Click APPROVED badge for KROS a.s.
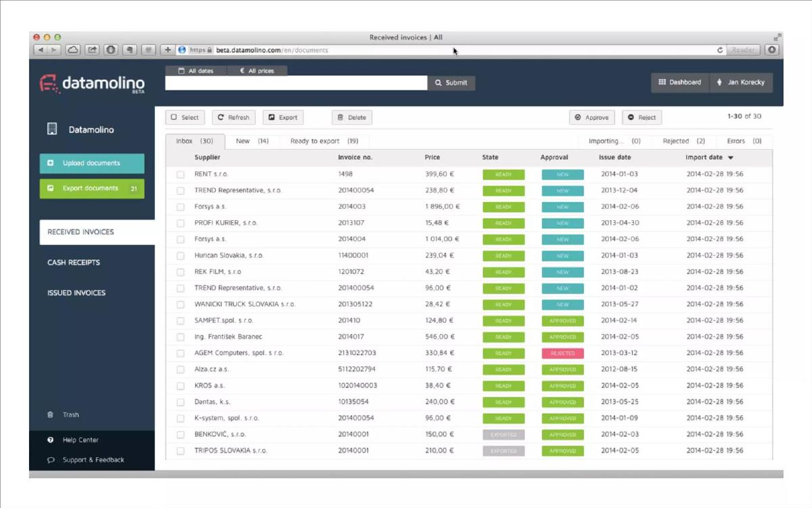The width and height of the screenshot is (812, 508). click(562, 386)
